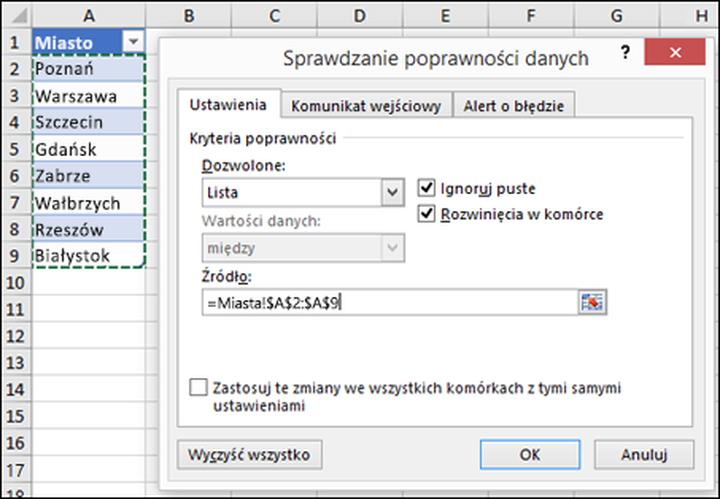This screenshot has height=499, width=720.
Task: Expand the Dozwolone dropdown showing Lista
Action: (393, 192)
